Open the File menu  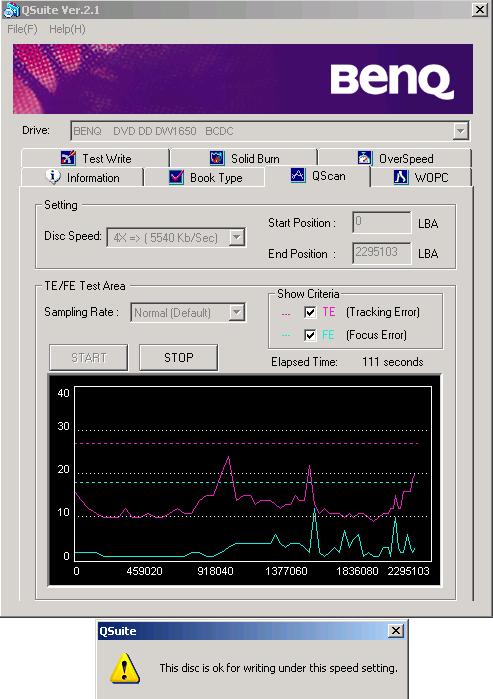tap(22, 29)
